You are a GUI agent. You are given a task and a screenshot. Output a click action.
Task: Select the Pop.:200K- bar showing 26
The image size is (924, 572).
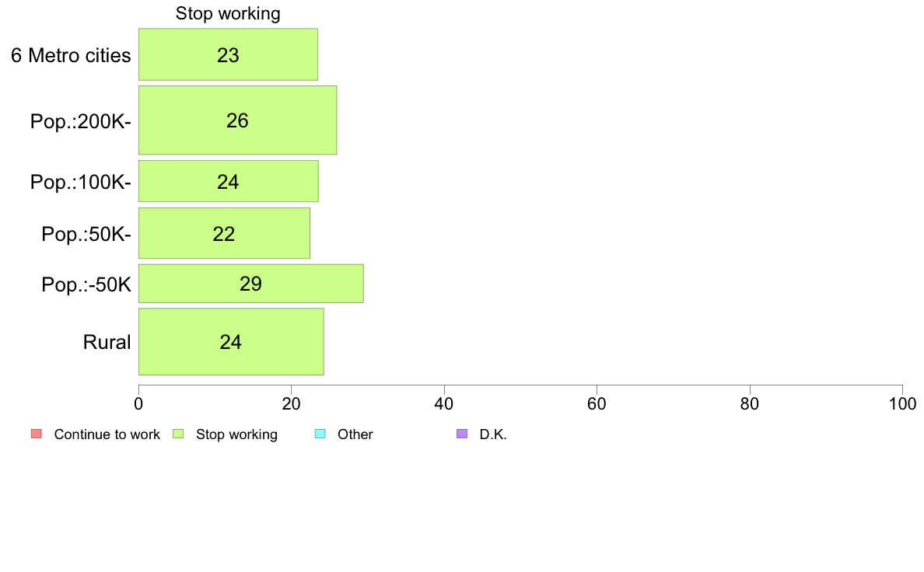(237, 120)
